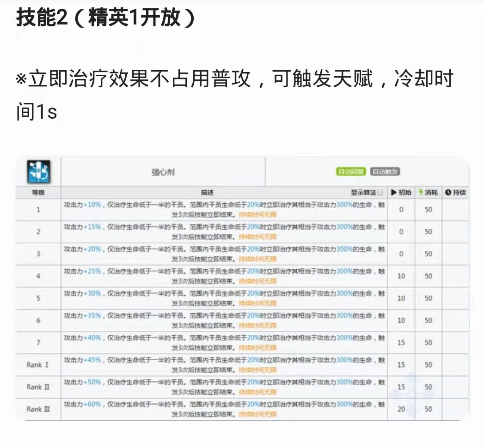Click the level 7 row number
Image resolution: width=484 pixels, height=448 pixels.
[38, 343]
